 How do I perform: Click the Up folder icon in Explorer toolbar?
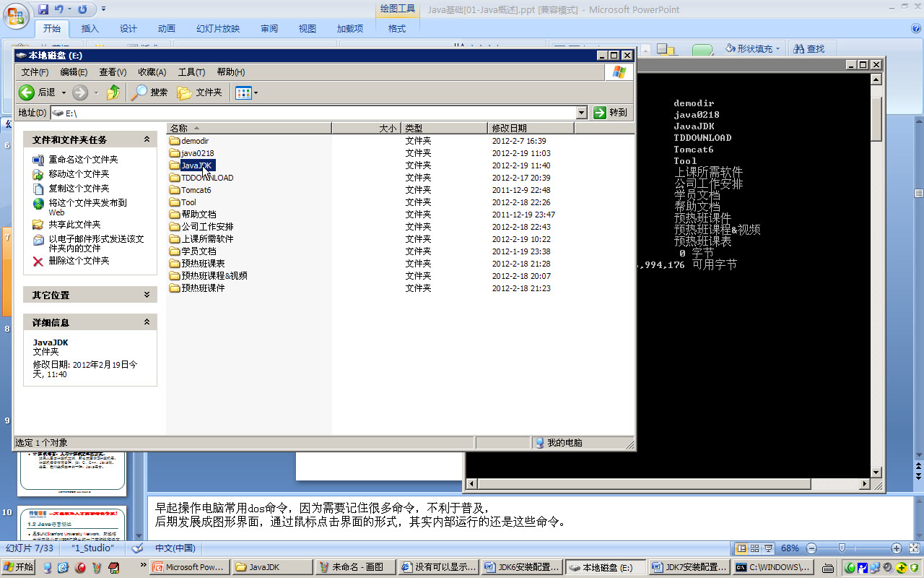tap(113, 92)
